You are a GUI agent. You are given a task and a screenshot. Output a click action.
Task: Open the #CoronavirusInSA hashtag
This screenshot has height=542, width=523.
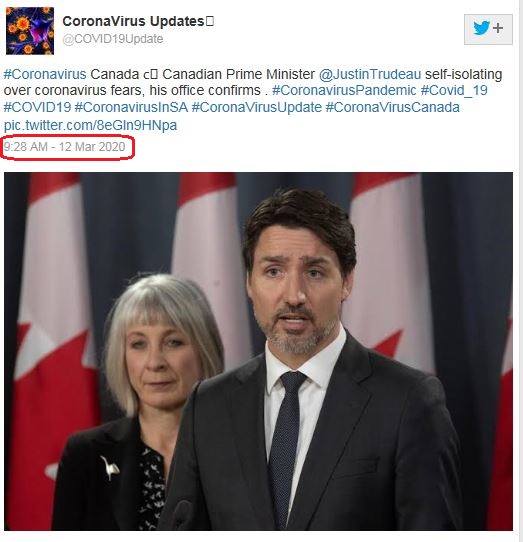[x=131, y=107]
